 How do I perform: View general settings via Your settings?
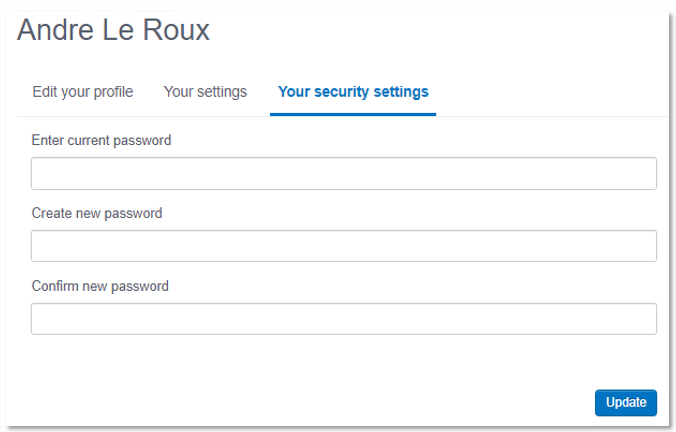tap(205, 92)
